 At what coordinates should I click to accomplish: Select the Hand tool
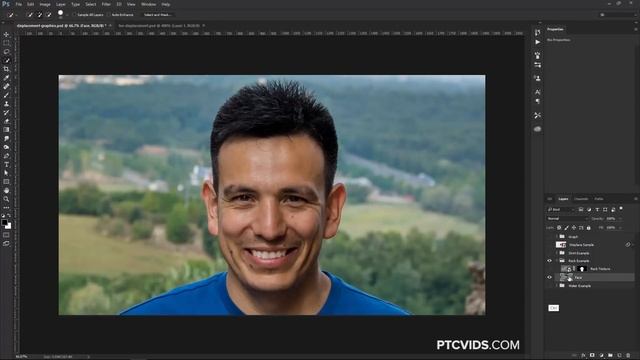(x=6, y=191)
